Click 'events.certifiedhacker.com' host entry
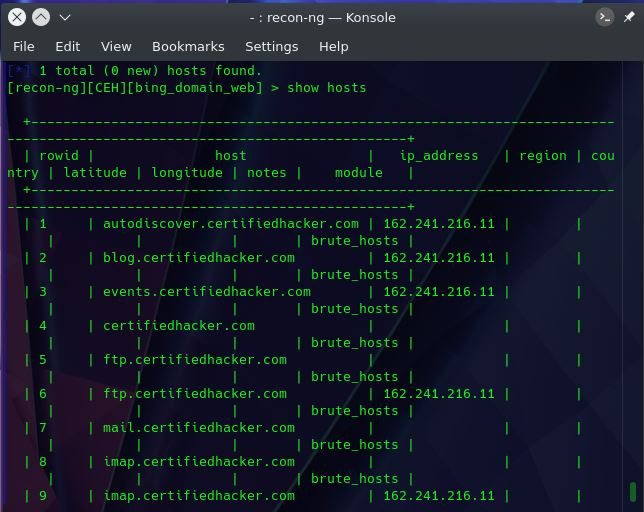Screen dimensions: 644x512 (207, 292)
